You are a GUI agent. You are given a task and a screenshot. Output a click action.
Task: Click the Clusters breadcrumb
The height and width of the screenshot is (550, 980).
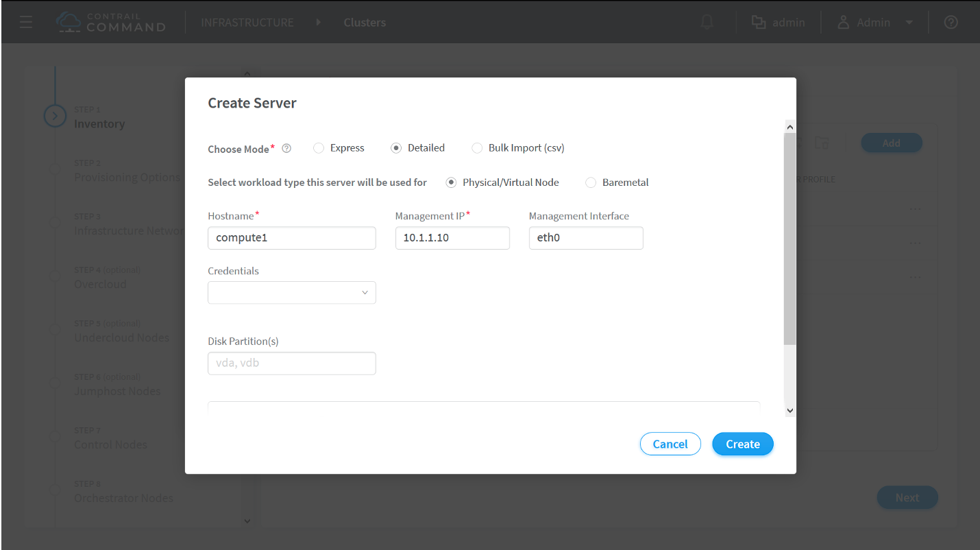tap(365, 23)
